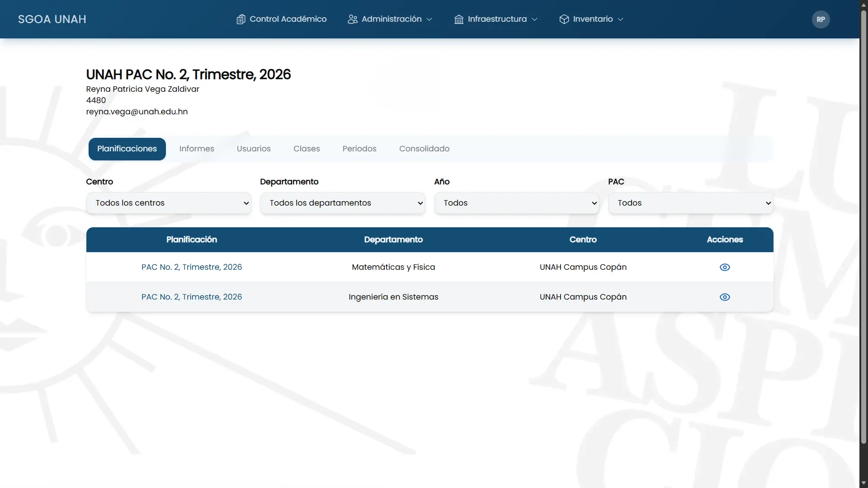Open the Centro filter dropdown
This screenshot has width=868, height=488.
pos(169,203)
